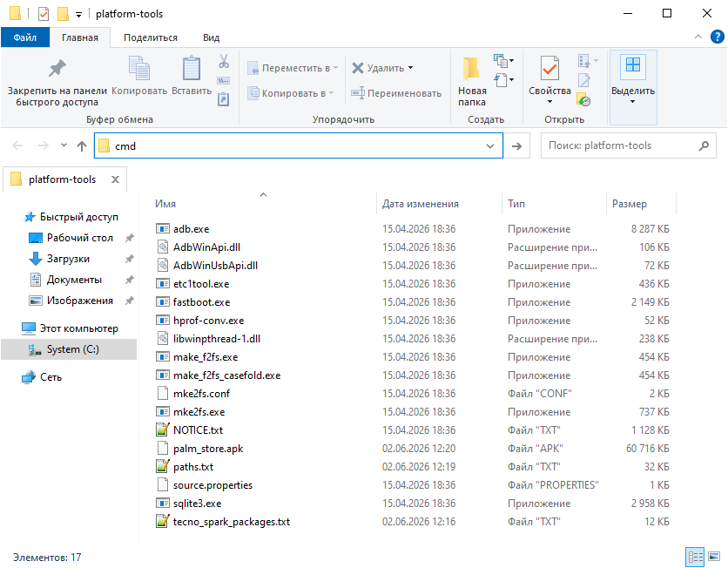The height and width of the screenshot is (568, 728).
Task: Navigate forward with the forward arrow
Action: coord(44,146)
